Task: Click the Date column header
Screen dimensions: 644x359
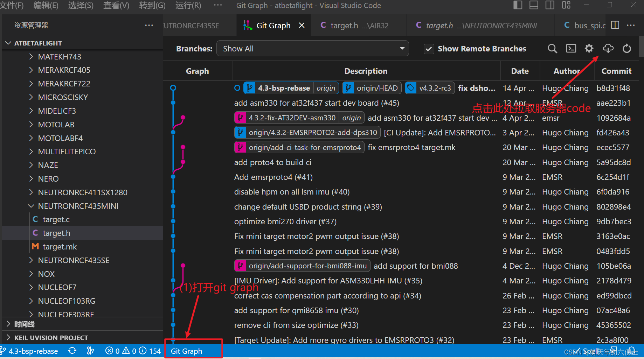Action: pos(520,71)
